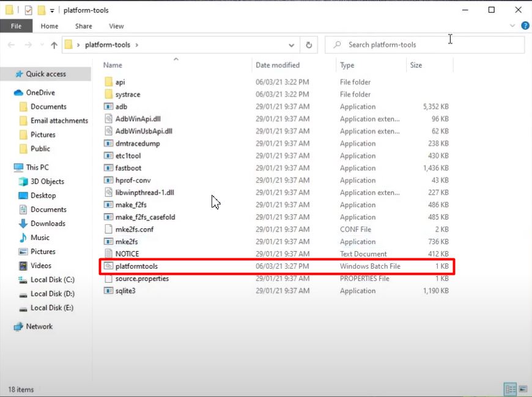
Task: Refresh the platform-tools folder view
Action: pyautogui.click(x=309, y=45)
